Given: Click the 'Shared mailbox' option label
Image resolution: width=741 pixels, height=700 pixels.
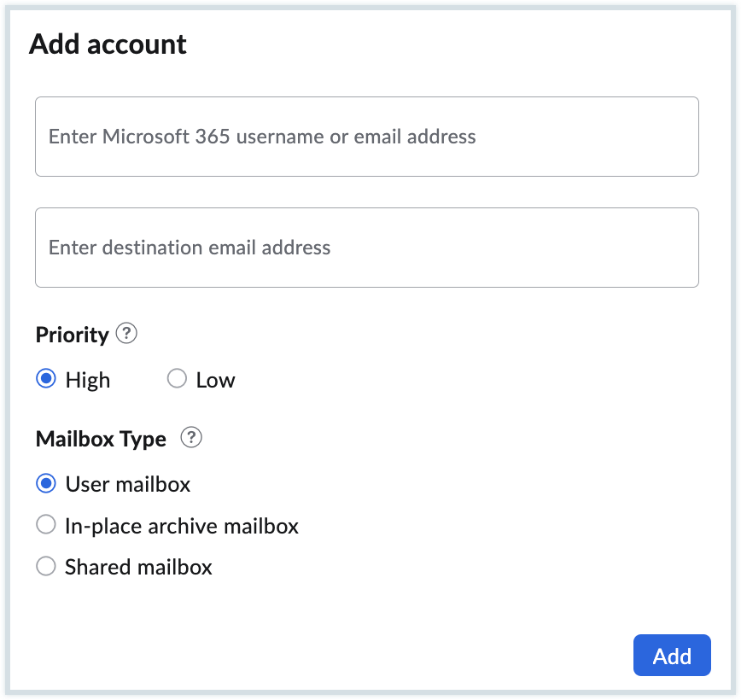Looking at the screenshot, I should point(138,567).
